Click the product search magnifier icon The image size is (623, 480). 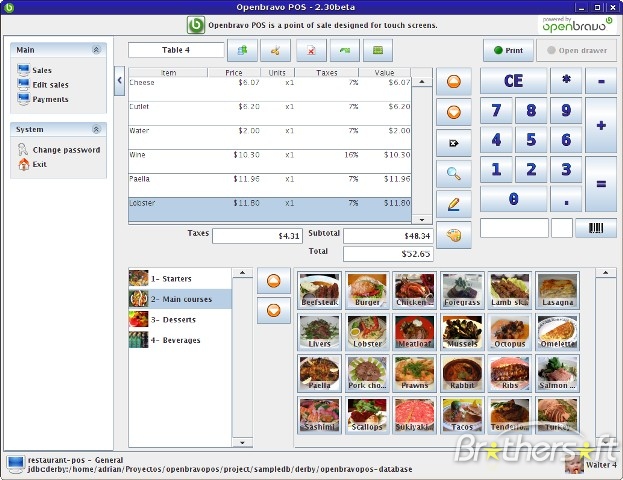[x=454, y=174]
